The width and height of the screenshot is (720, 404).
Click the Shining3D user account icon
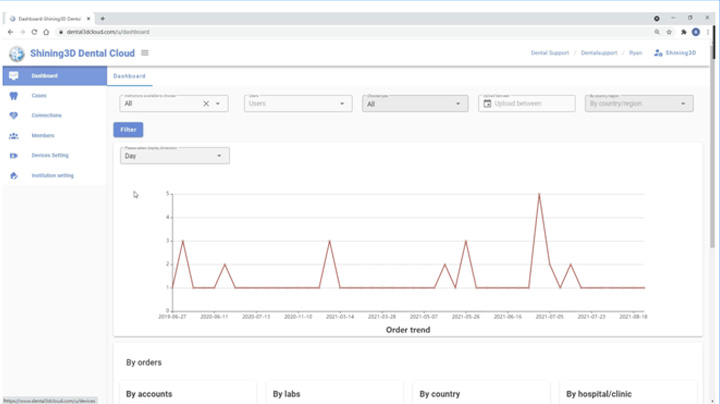pos(657,53)
